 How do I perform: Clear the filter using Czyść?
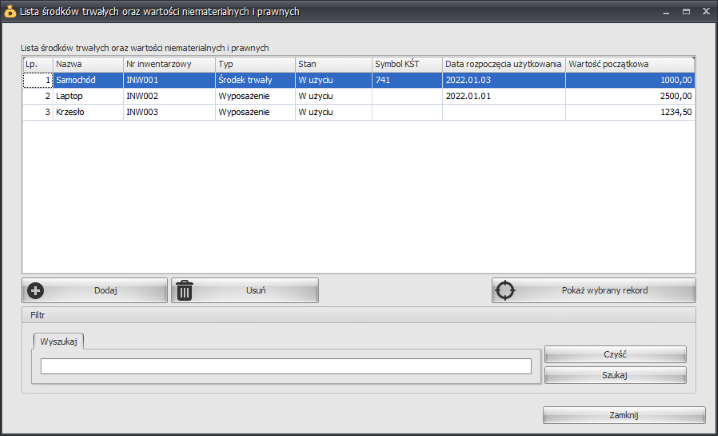point(615,354)
